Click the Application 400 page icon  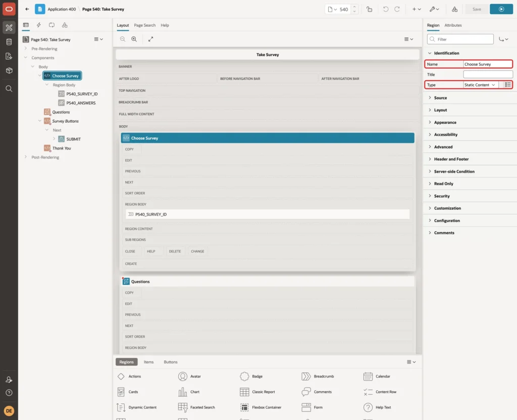pos(40,9)
